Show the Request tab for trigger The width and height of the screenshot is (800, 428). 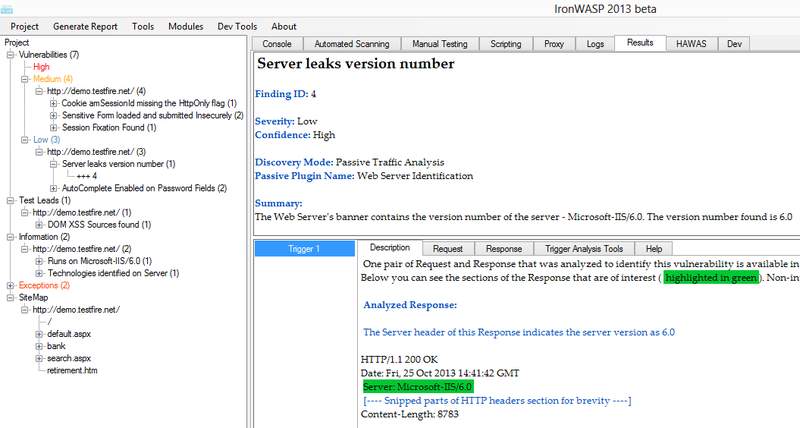[447, 248]
